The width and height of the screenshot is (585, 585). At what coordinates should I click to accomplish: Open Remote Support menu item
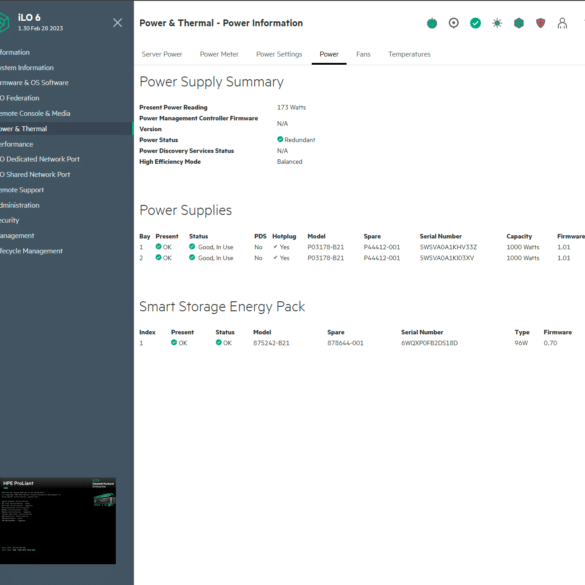tap(22, 190)
